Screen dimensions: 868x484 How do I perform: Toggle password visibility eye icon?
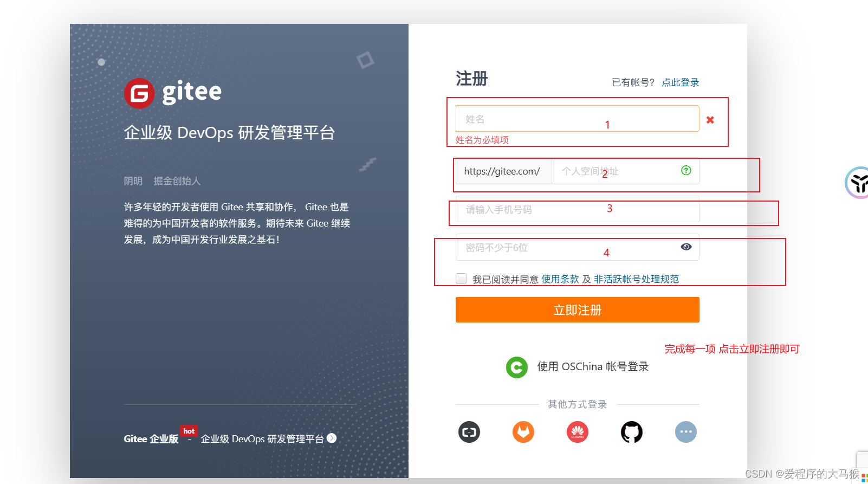(686, 247)
